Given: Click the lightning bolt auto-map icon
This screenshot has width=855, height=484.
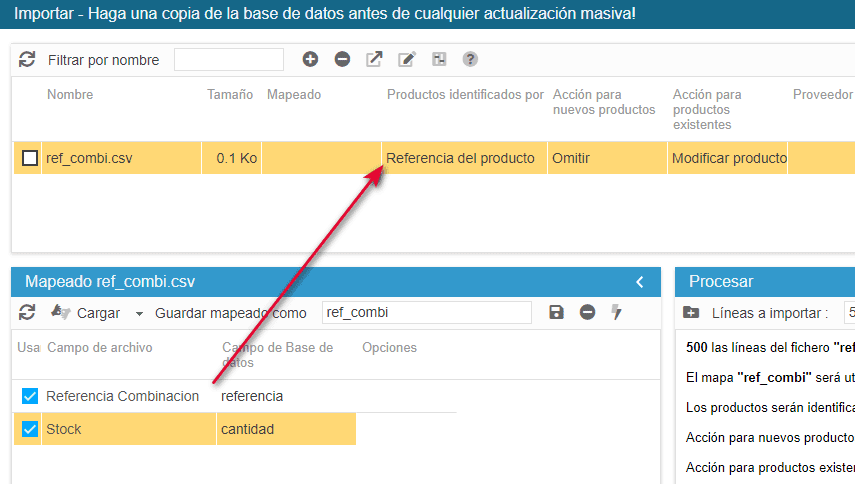Looking at the screenshot, I should [617, 313].
